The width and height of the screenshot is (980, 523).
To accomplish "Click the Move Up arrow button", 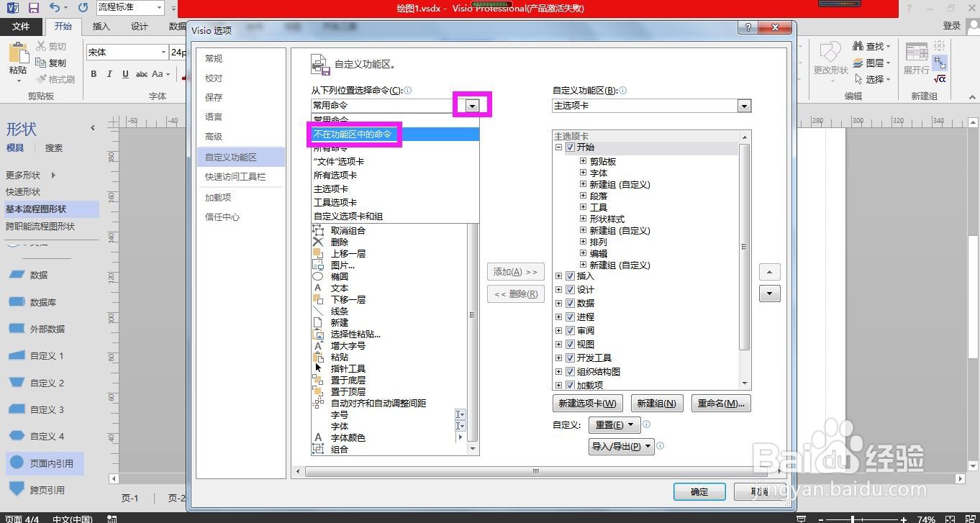I will coord(770,272).
